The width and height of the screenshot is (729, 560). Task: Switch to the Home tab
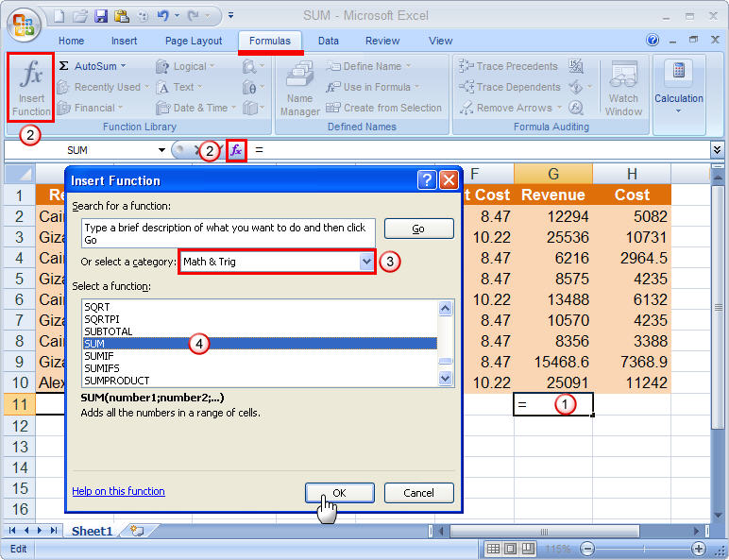(71, 41)
